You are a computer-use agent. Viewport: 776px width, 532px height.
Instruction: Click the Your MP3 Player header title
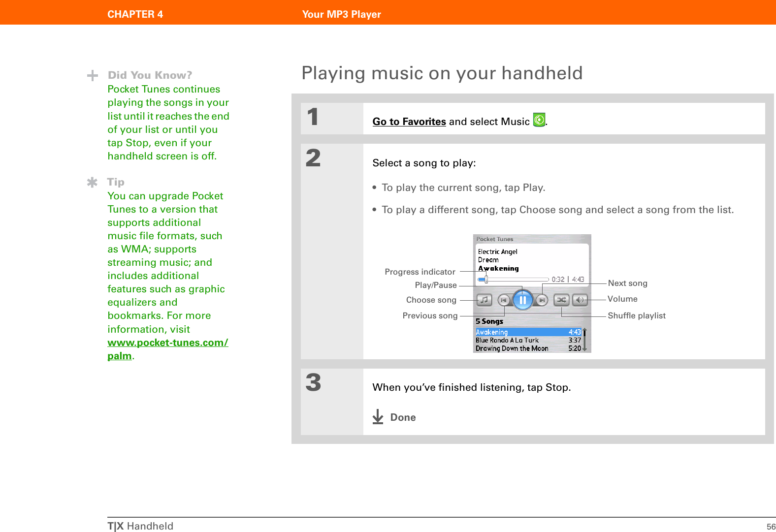coord(342,14)
